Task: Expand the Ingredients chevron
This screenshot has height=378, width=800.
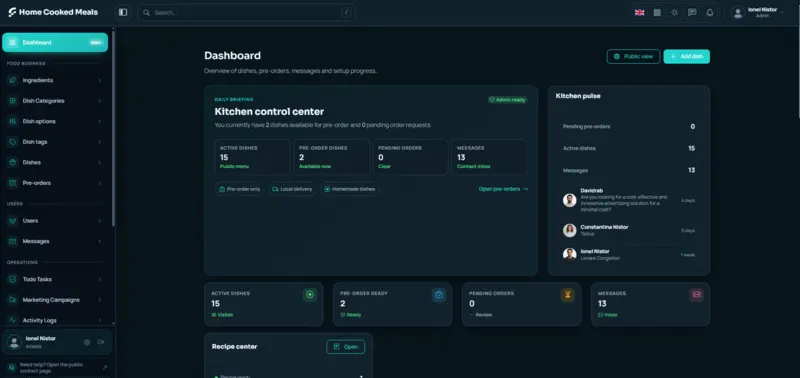Action: [99, 80]
